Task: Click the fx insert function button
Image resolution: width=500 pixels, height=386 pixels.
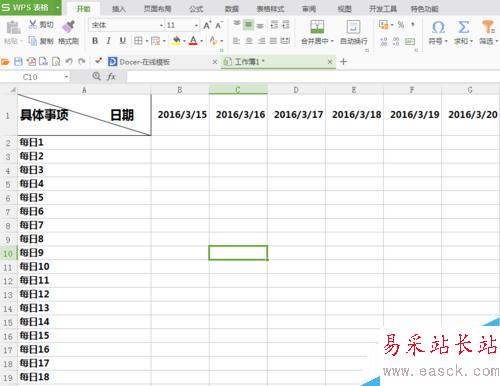Action: tap(111, 77)
